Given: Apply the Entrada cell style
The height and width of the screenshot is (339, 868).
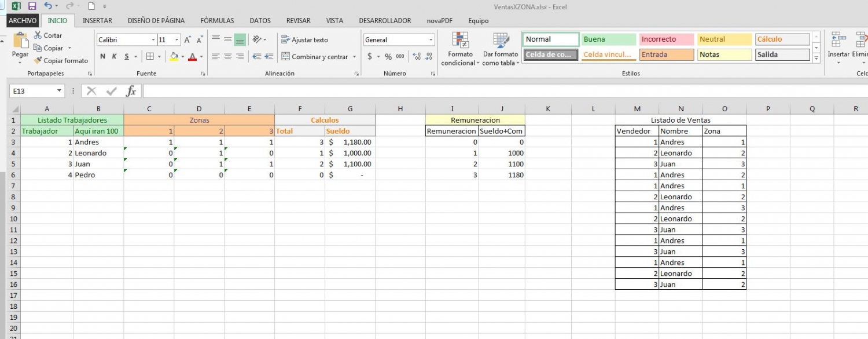Looking at the screenshot, I should click(x=667, y=54).
